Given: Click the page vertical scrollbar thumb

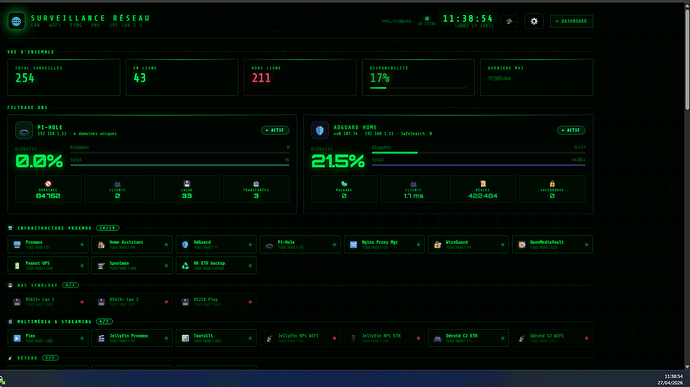Looking at the screenshot, I should pos(687,59).
